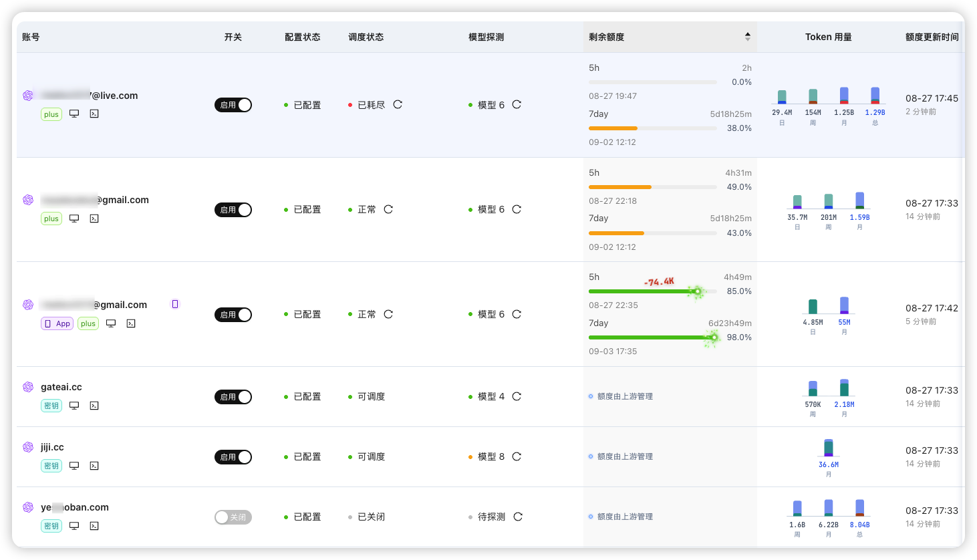Click the 36.6M monthly usage value
977x560 pixels.
click(829, 464)
